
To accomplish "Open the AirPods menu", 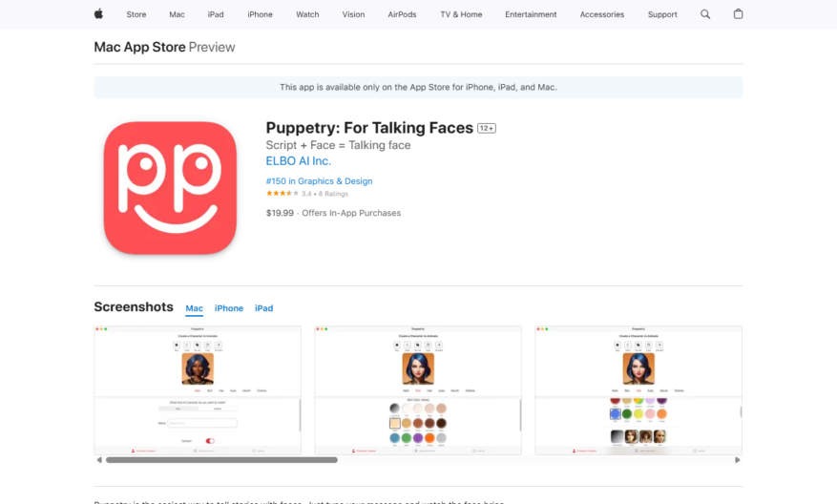I will [402, 14].
